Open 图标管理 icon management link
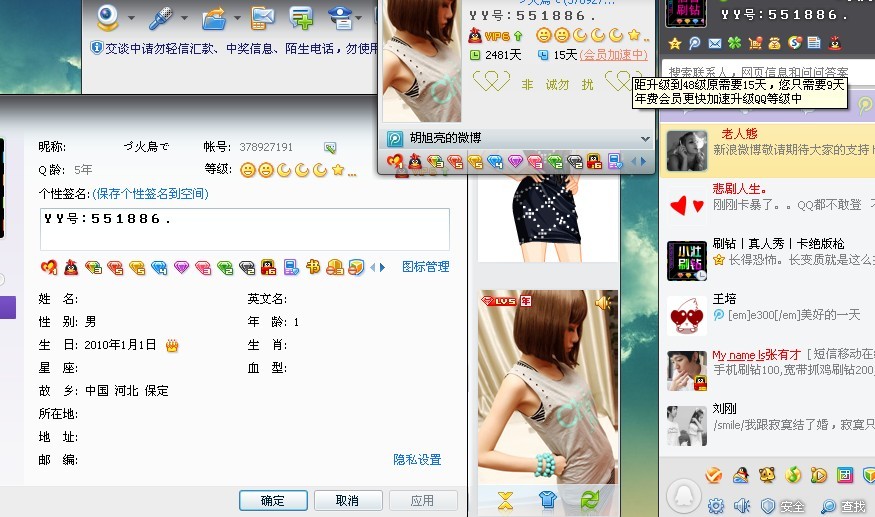 [x=425, y=267]
